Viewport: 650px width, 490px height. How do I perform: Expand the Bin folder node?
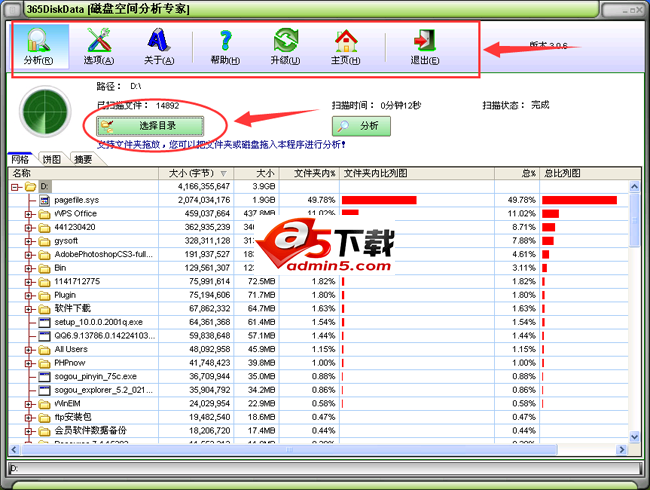point(28,269)
